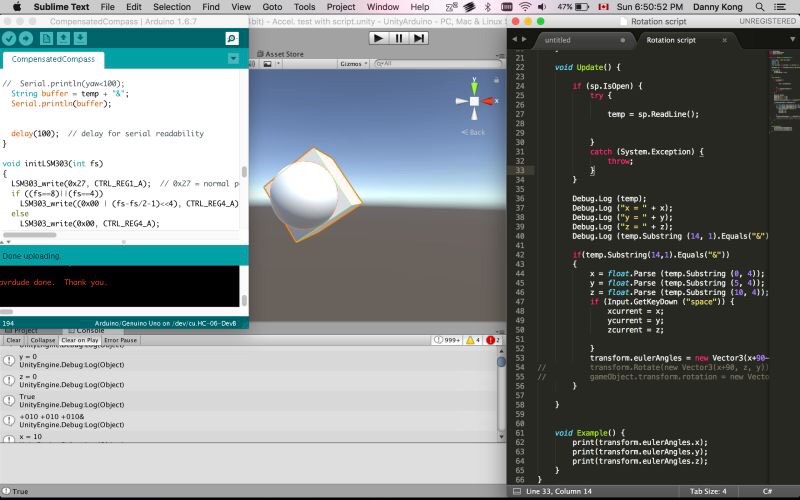Open the C# syntax selector

pos(767,491)
